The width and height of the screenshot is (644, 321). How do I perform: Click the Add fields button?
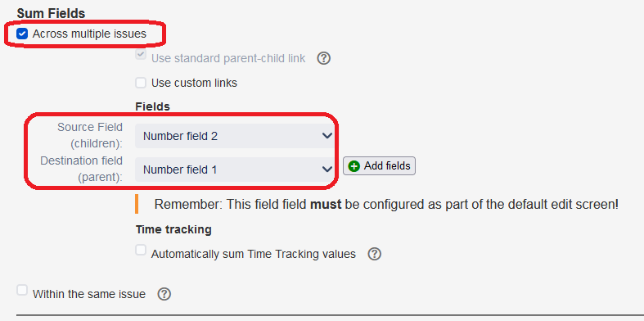coord(379,166)
